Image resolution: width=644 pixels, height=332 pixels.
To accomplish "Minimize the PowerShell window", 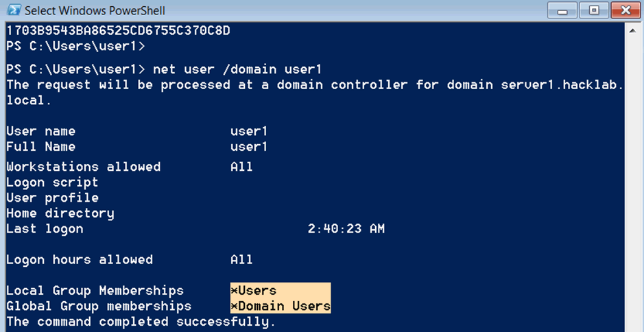I will tap(562, 10).
